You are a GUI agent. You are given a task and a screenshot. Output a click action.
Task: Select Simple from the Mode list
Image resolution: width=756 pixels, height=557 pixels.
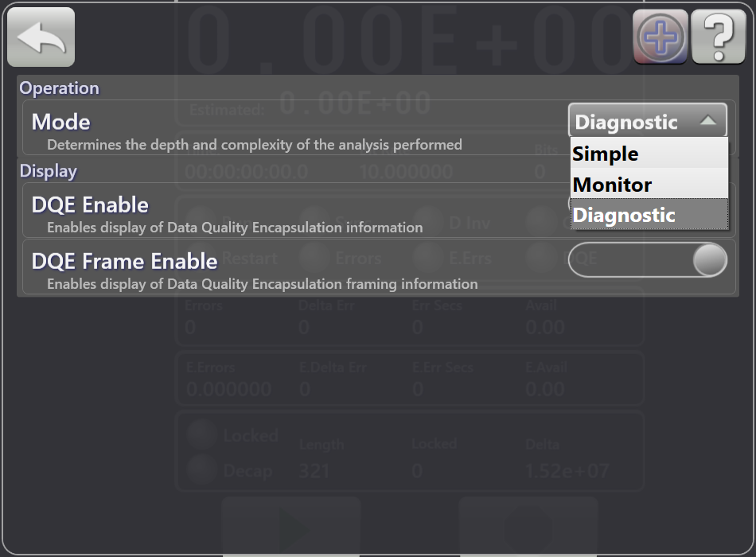(x=649, y=154)
